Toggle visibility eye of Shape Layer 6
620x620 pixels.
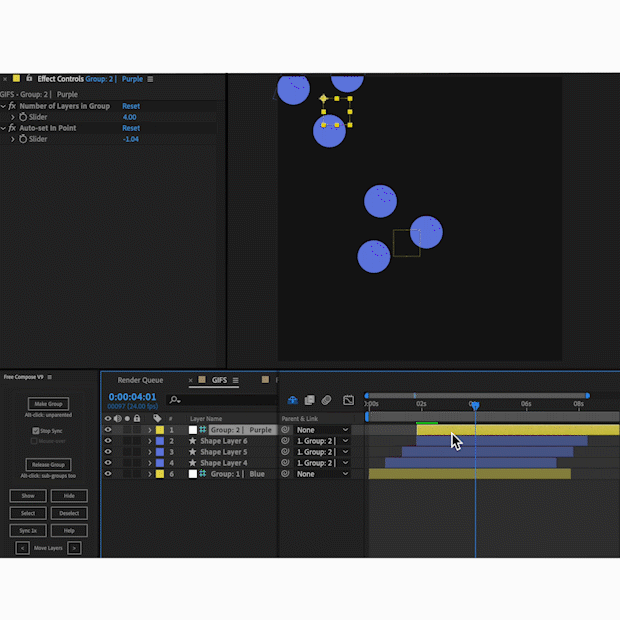(x=108, y=441)
